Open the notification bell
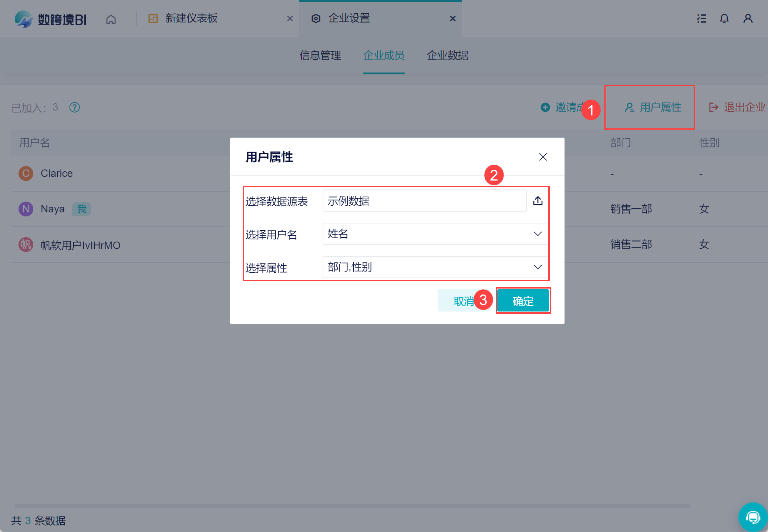Viewport: 768px width, 532px height. pos(724,18)
